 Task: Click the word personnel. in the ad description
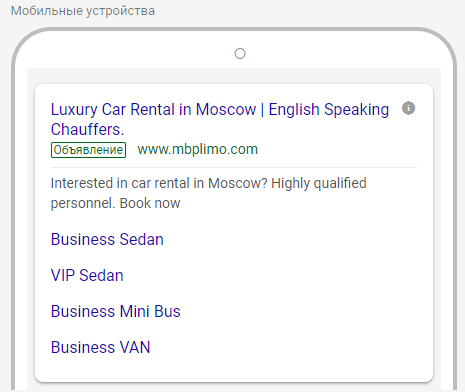click(82, 203)
